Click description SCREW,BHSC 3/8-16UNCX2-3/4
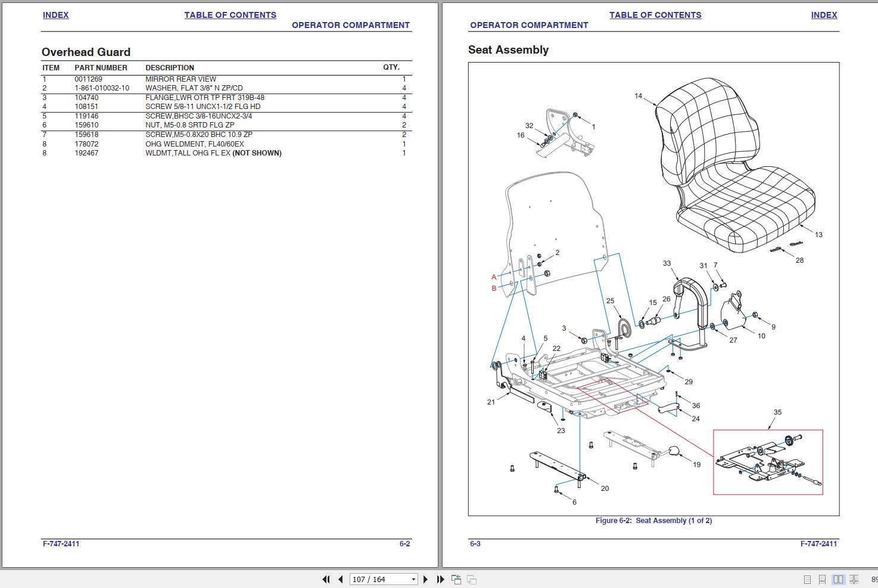The width and height of the screenshot is (878, 588). (198, 116)
